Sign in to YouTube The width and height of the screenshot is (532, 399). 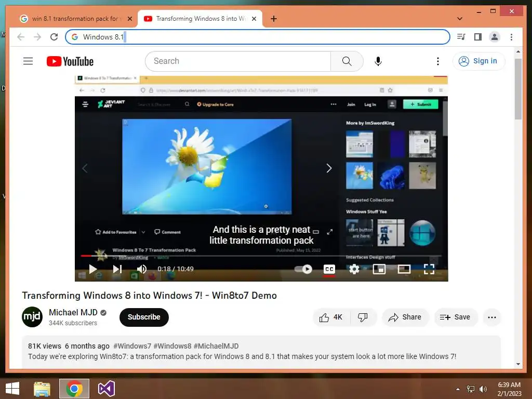[478, 61]
